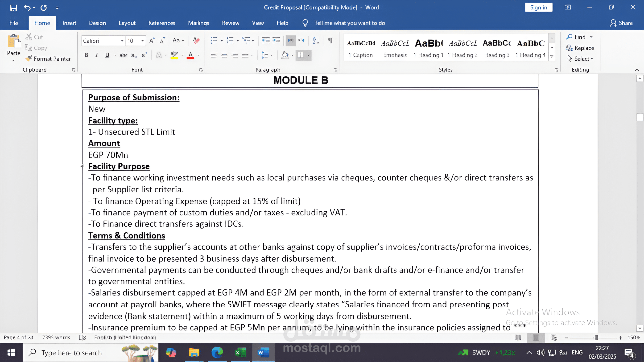Apply strikethrough formatting
This screenshot has height=362, width=644.
tap(123, 55)
